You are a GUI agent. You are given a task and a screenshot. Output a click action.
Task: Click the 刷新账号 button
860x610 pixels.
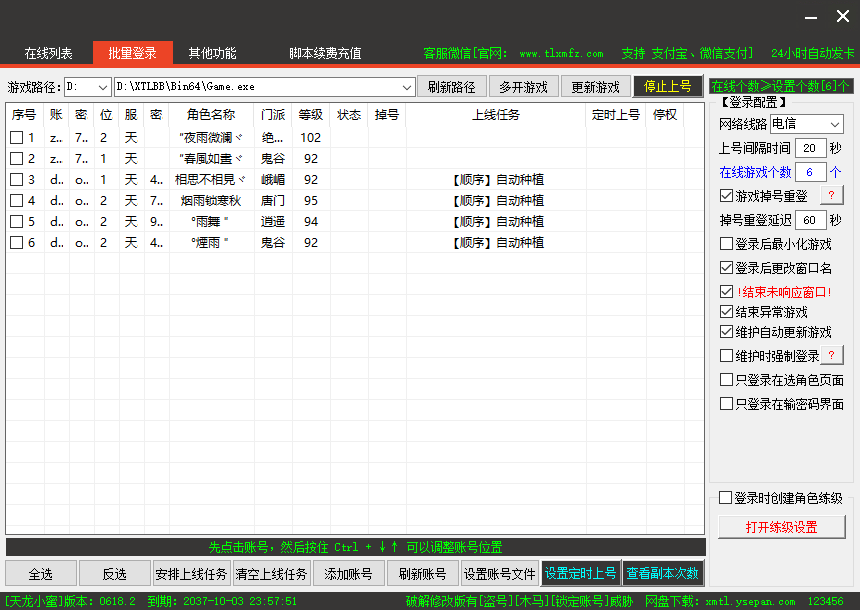click(422, 574)
